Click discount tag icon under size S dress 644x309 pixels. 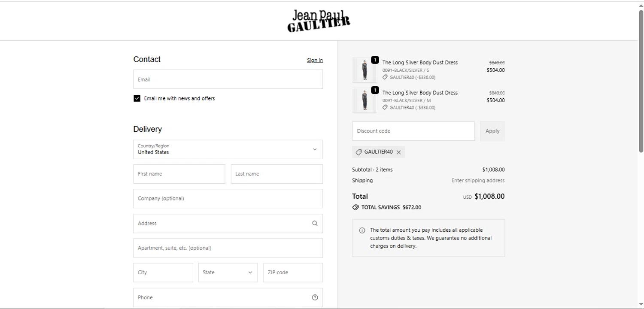tap(385, 77)
